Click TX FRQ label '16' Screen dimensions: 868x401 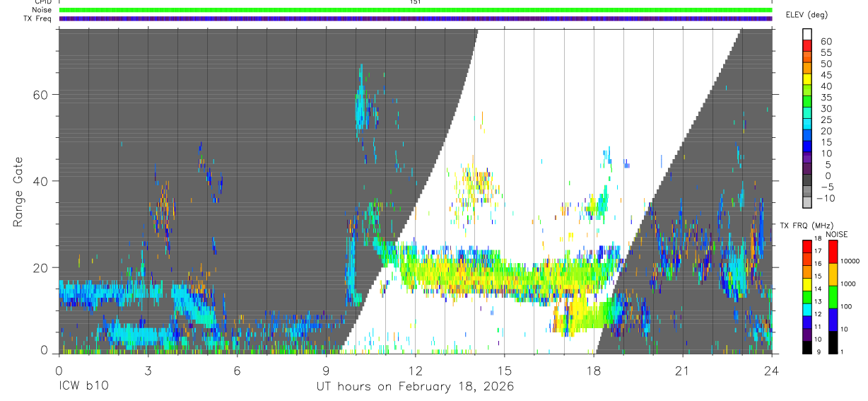pos(818,264)
